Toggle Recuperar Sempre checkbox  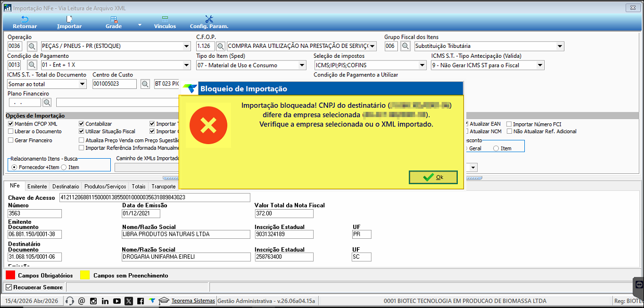pos(8,287)
